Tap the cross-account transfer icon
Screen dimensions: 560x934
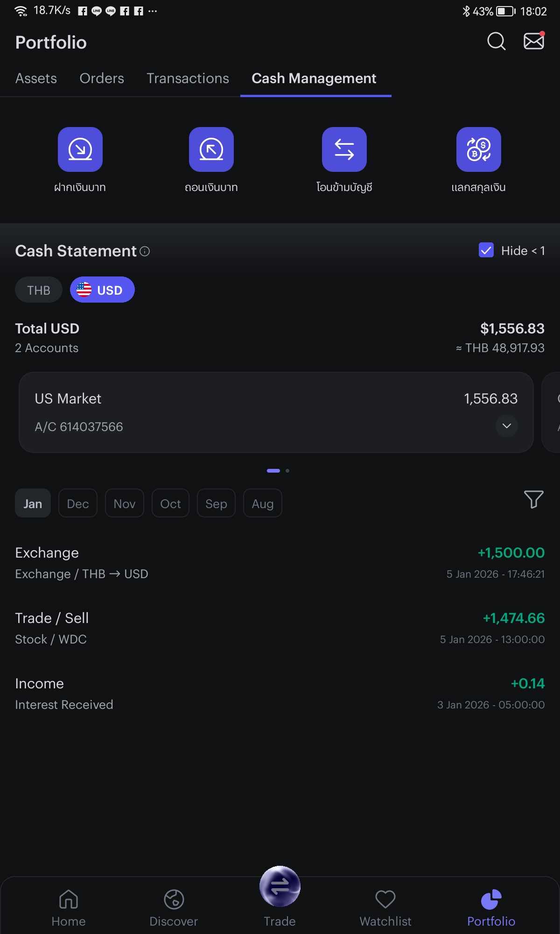click(x=344, y=149)
